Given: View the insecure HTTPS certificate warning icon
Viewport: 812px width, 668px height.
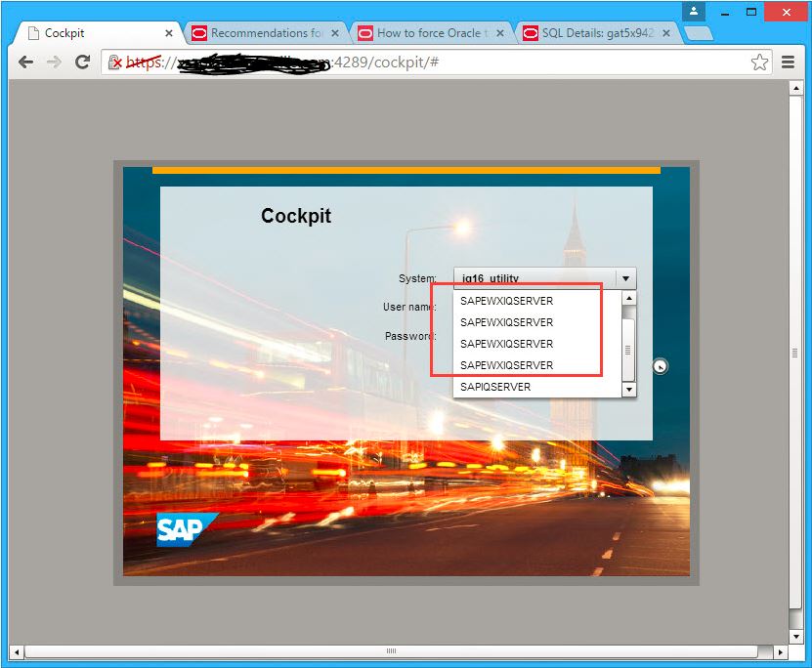Looking at the screenshot, I should 114,63.
